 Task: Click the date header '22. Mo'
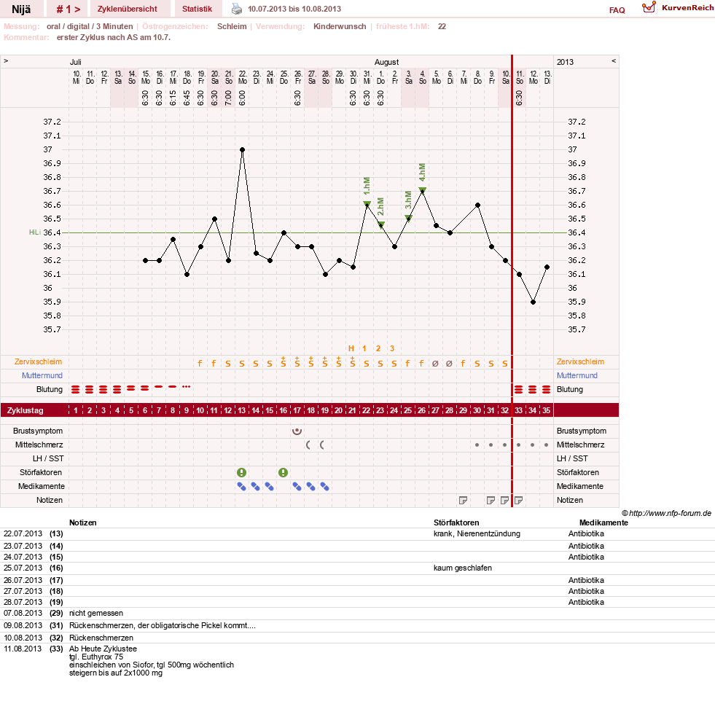(x=243, y=77)
